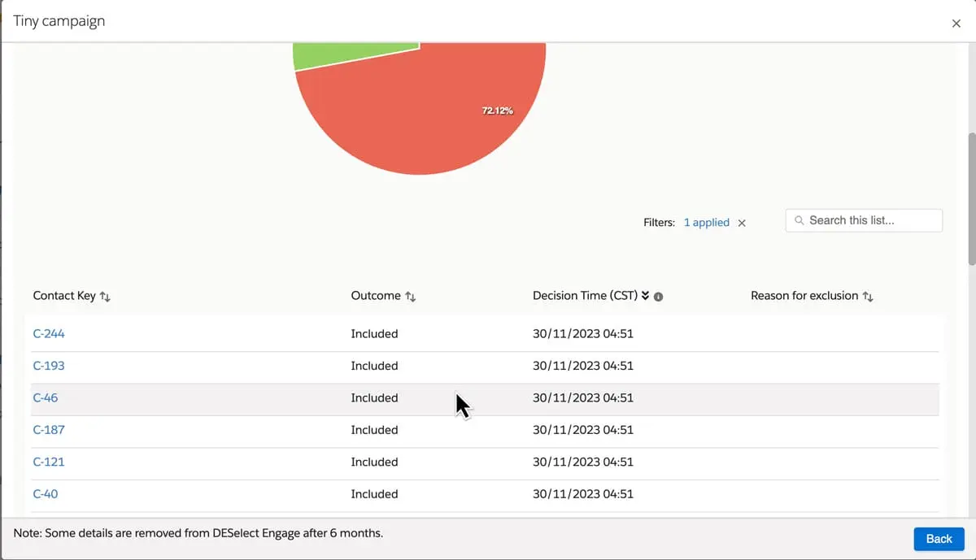976x560 pixels.
Task: Click Decision Time sort descending chevron
Action: 646,296
